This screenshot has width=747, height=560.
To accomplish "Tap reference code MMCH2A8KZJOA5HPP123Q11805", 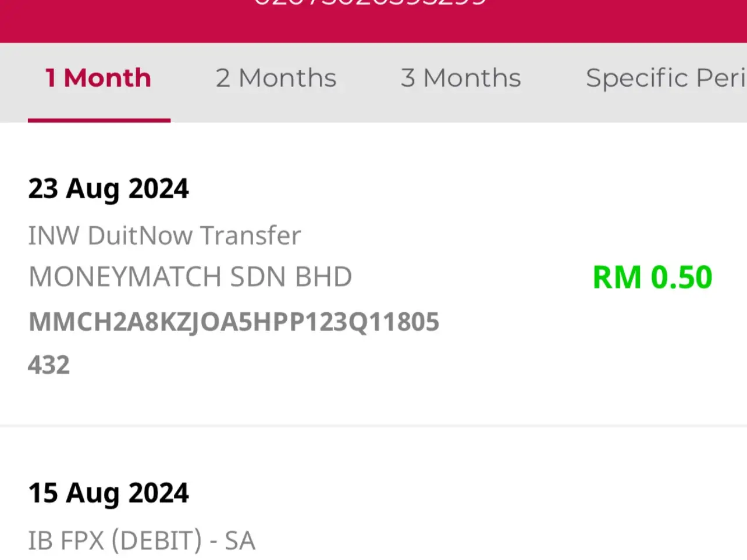I will click(x=234, y=322).
